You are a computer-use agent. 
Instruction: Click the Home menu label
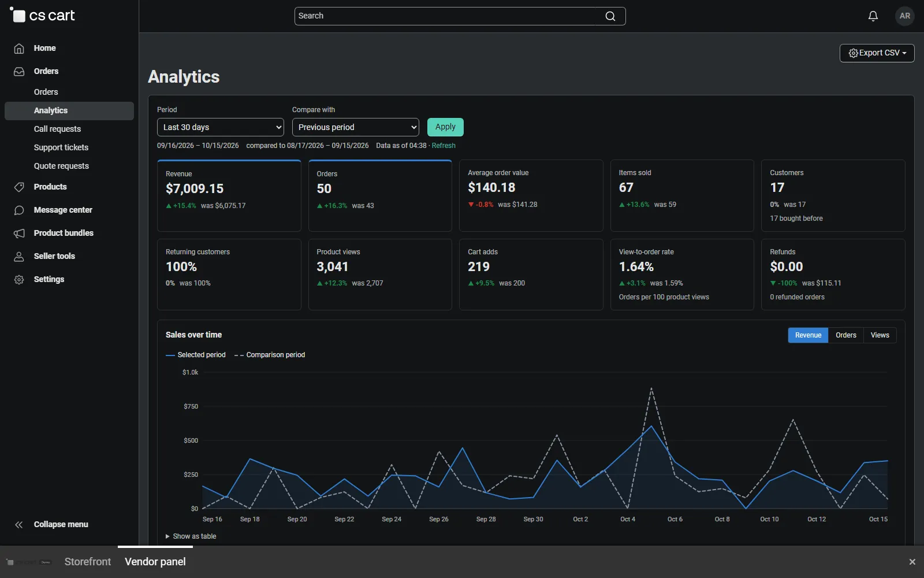pyautogui.click(x=44, y=49)
